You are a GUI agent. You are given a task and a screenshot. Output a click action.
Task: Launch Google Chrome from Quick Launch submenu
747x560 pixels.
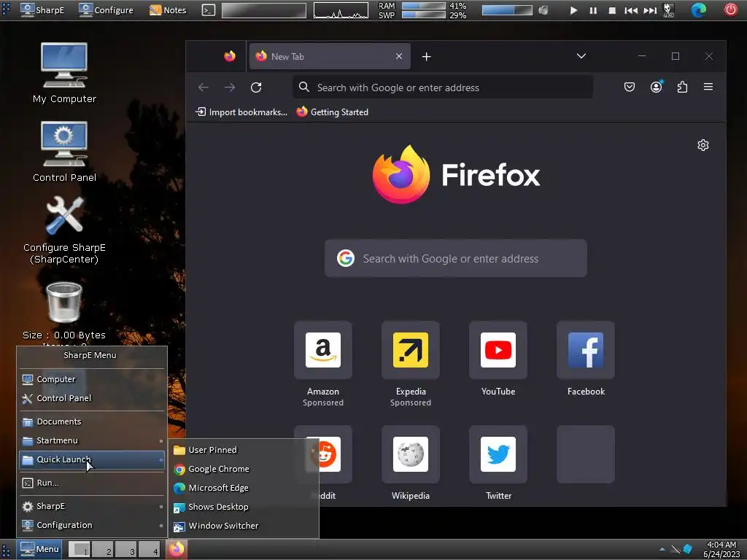[243, 469]
